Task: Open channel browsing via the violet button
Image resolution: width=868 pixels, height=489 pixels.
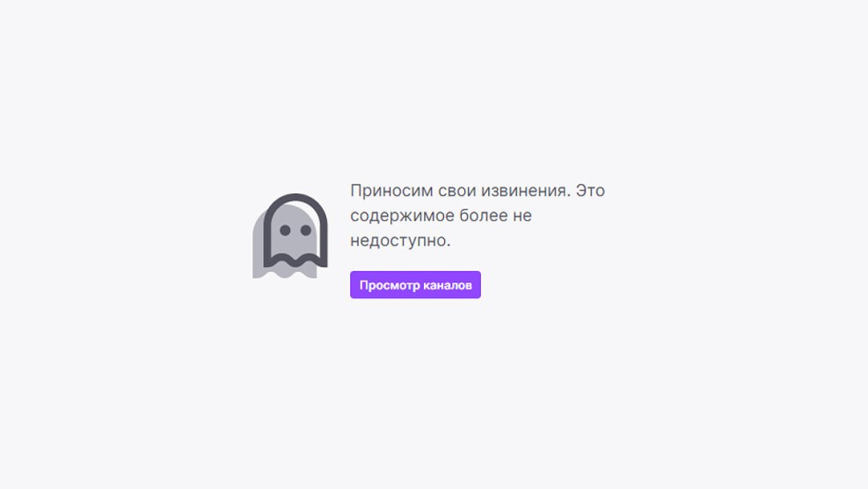Action: (x=415, y=285)
